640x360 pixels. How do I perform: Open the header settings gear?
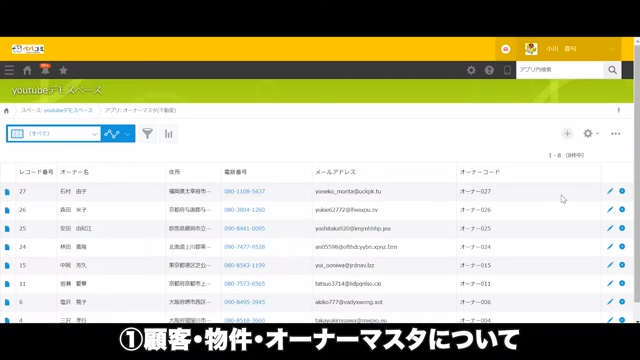click(x=471, y=70)
